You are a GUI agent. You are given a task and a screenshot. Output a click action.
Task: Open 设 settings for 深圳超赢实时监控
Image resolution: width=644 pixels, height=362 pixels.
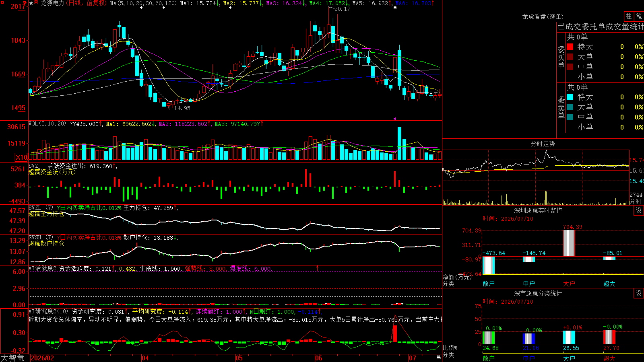(x=639, y=210)
